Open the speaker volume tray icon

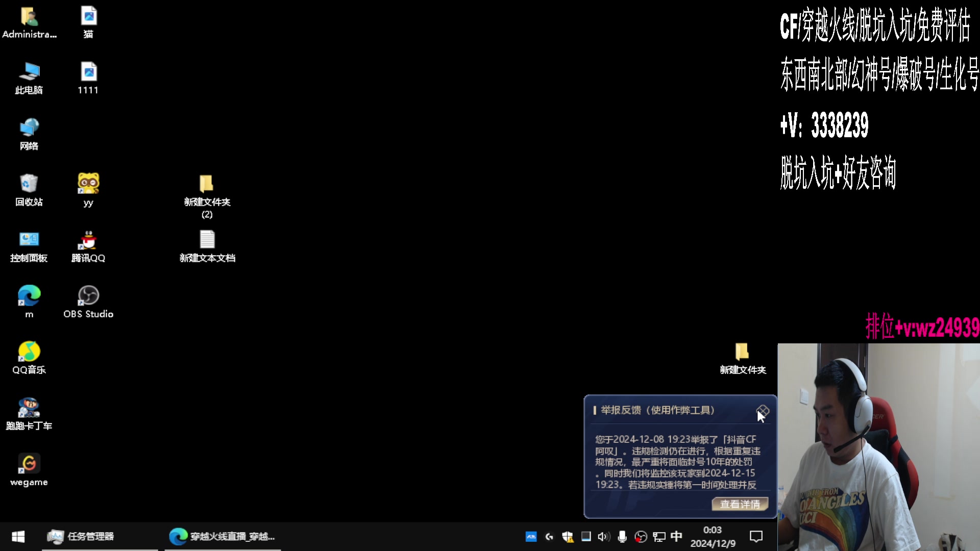click(x=604, y=537)
